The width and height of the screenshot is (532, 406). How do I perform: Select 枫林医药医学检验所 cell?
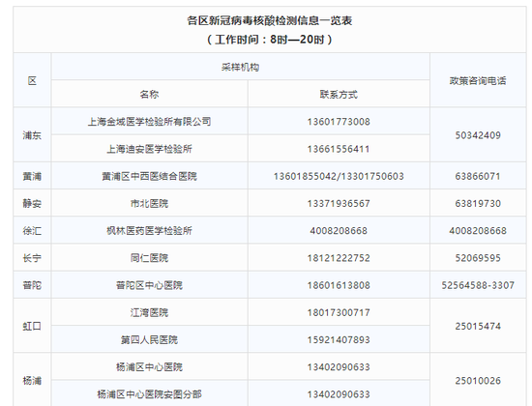click(x=149, y=231)
